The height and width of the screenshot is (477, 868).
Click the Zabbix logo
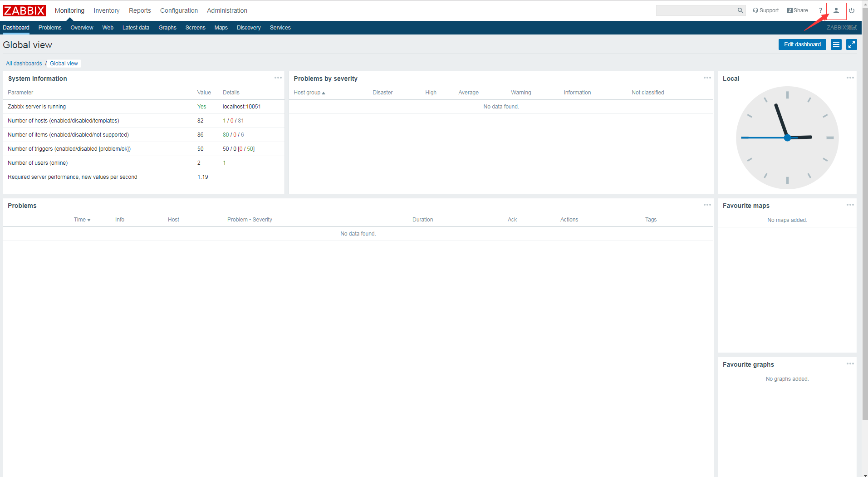point(25,10)
